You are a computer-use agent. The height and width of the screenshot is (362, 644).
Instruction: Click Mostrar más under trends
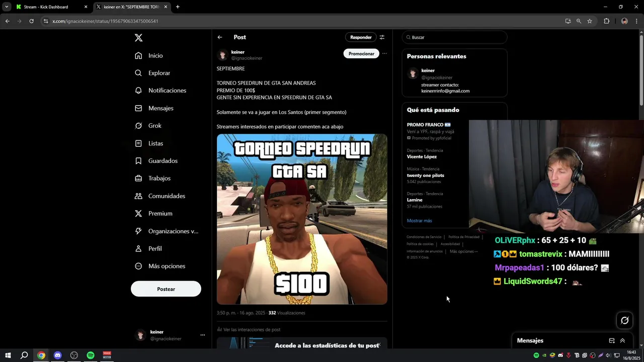coord(419,221)
